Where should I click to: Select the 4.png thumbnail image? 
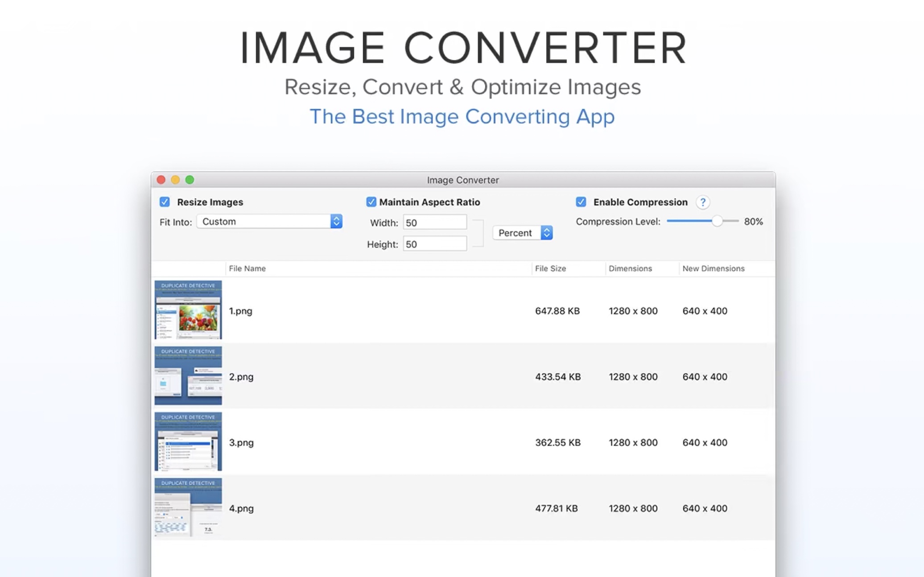click(188, 507)
